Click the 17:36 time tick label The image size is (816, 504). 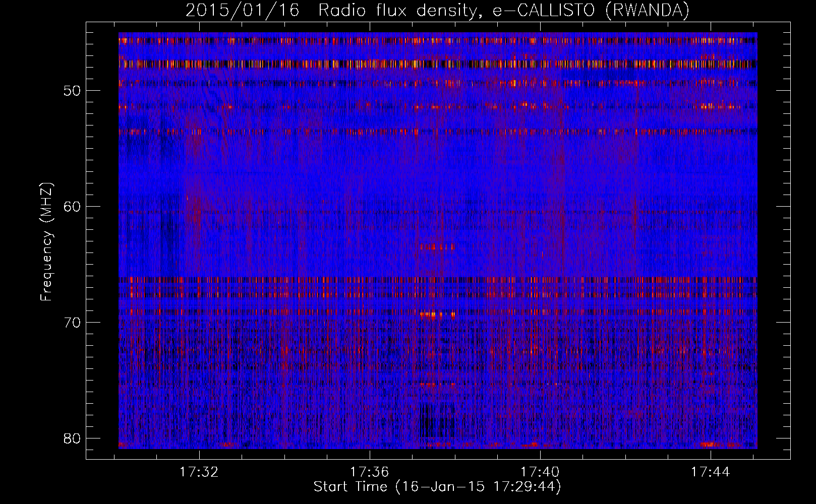coord(370,472)
